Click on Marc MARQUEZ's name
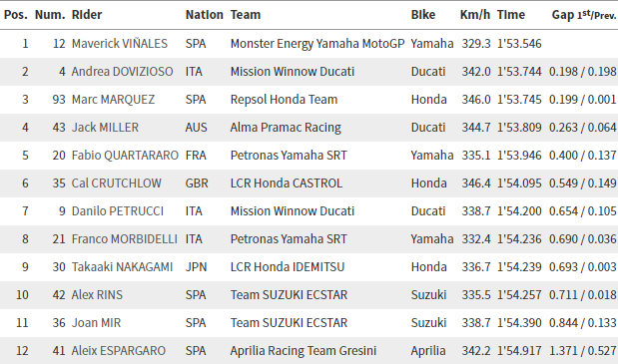618x364 pixels. coord(113,99)
